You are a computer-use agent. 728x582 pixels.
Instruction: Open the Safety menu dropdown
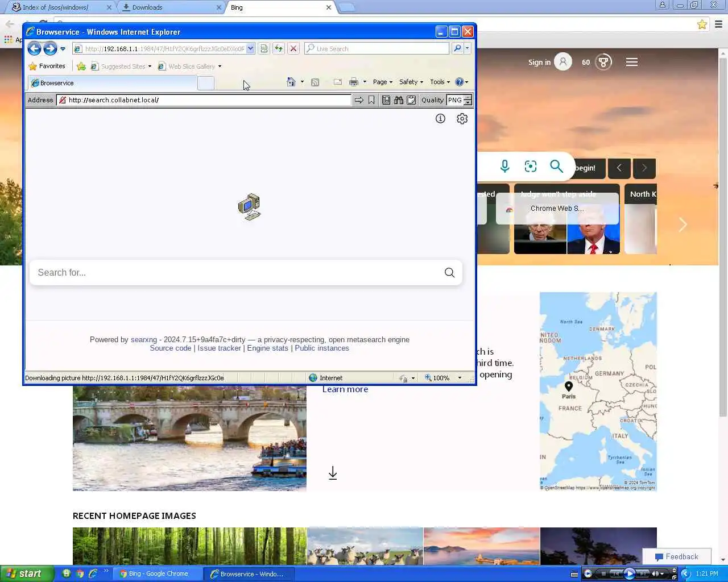point(411,82)
